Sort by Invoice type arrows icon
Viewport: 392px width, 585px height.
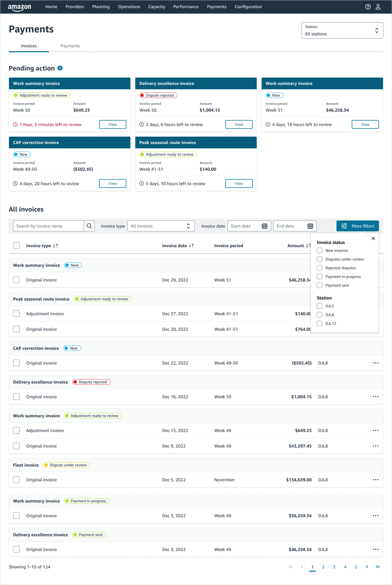coord(56,246)
